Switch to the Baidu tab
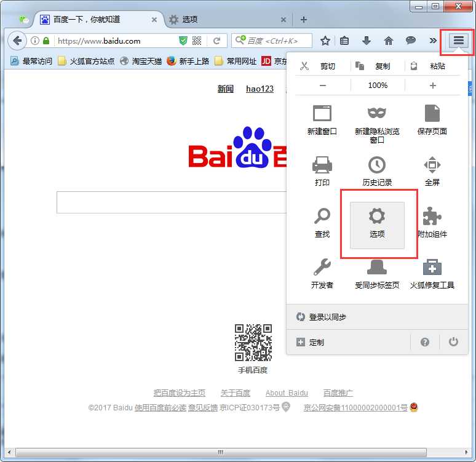This screenshot has width=476, height=462. pyautogui.click(x=98, y=20)
